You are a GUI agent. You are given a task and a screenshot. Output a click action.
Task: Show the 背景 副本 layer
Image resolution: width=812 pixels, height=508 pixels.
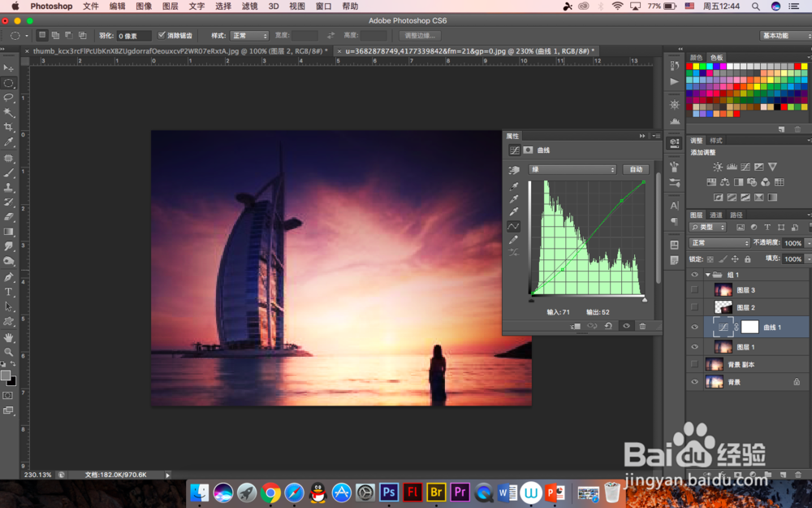(694, 364)
